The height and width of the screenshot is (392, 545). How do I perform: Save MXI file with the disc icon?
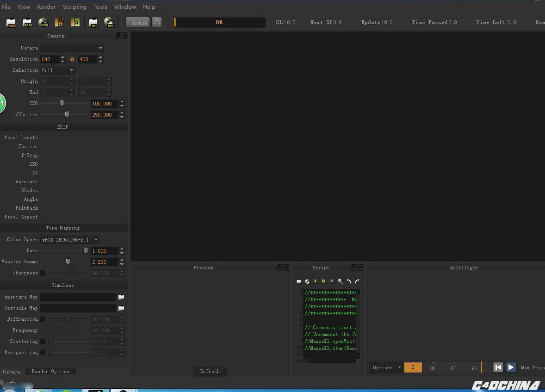click(43, 23)
